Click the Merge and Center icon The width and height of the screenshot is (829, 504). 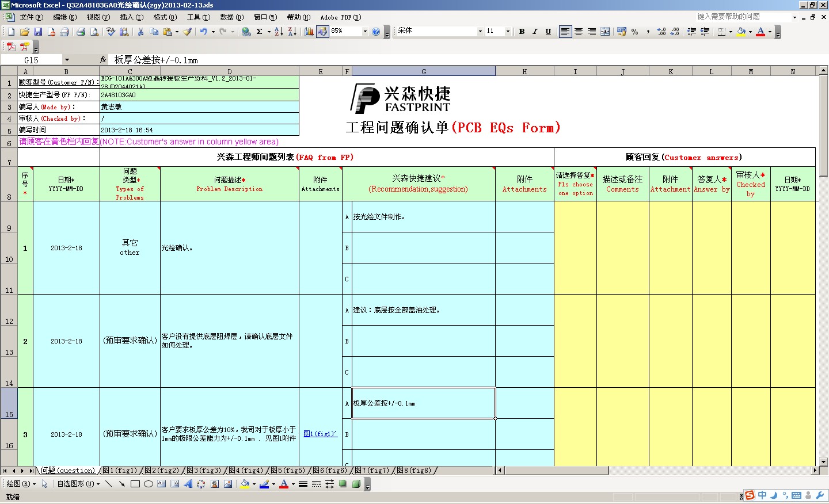click(605, 32)
